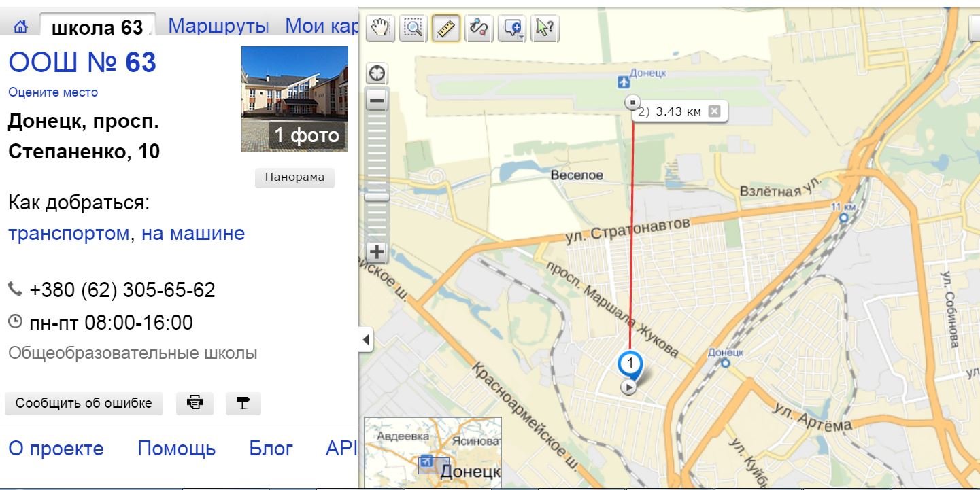Zoom out with the minus button
980x490 pixels.
click(x=377, y=102)
